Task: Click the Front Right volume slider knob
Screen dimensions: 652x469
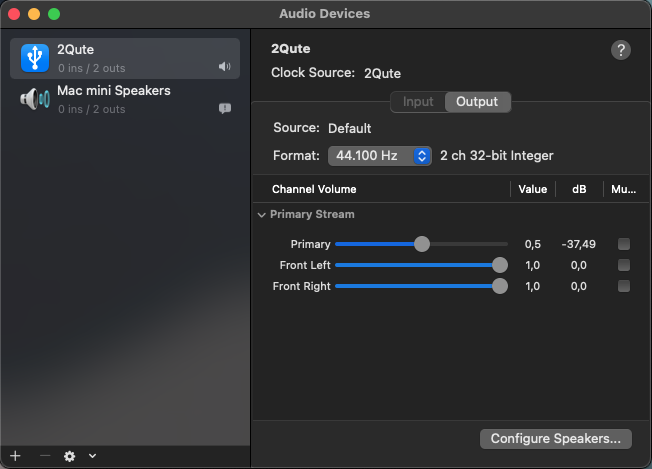Action: pyautogui.click(x=499, y=286)
